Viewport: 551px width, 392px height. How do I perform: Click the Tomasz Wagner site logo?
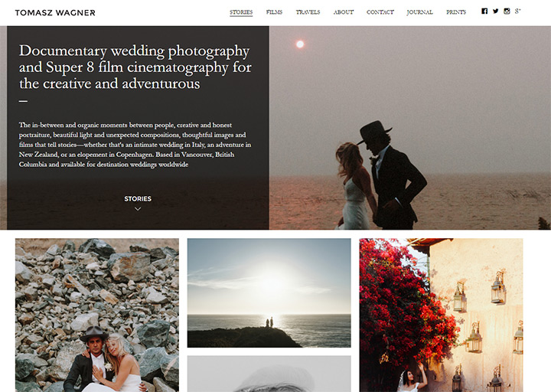(55, 13)
